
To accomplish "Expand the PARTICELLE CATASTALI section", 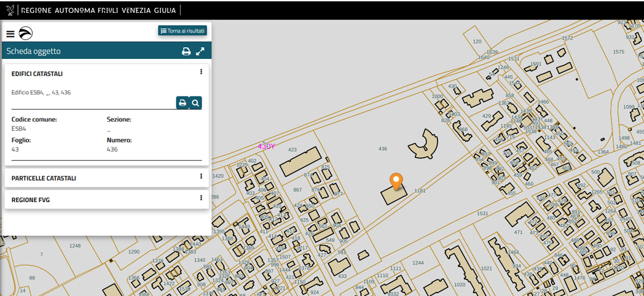I will click(44, 178).
